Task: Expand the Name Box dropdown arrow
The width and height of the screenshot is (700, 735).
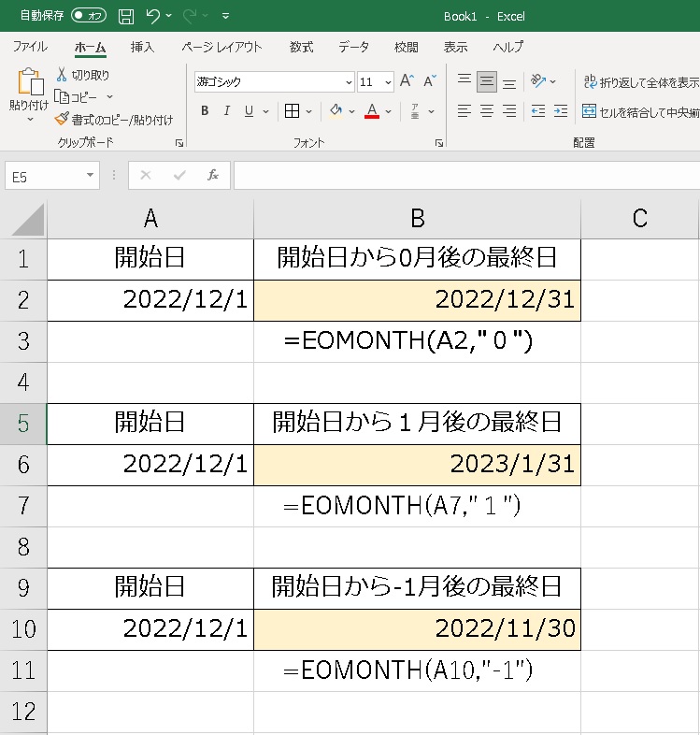Action: point(90,175)
